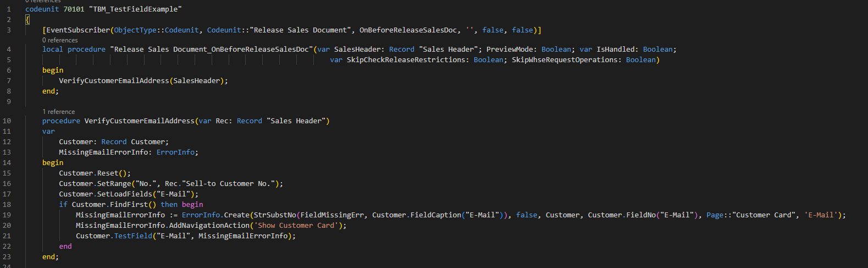Click Page::"Customer Card" reference

pyautogui.click(x=752, y=215)
